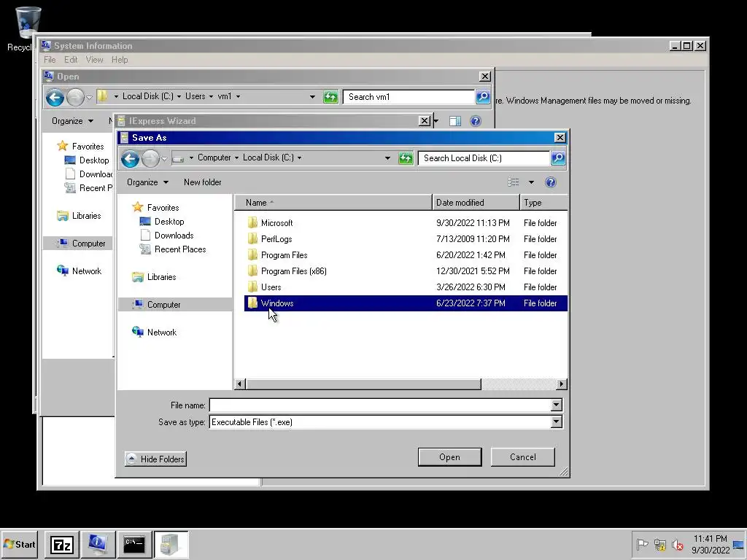Select the PerfLogs folder icon

tap(252, 239)
